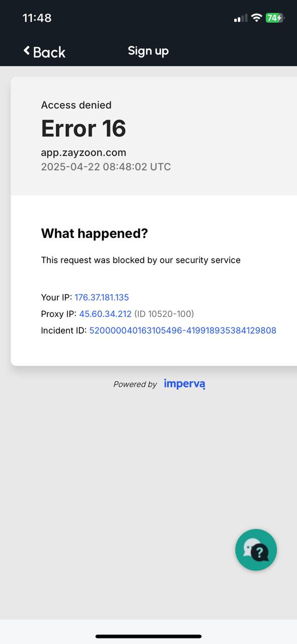Viewport: 297px width, 644px height.
Task: Tap the Imperva logo
Action: pos(184,384)
